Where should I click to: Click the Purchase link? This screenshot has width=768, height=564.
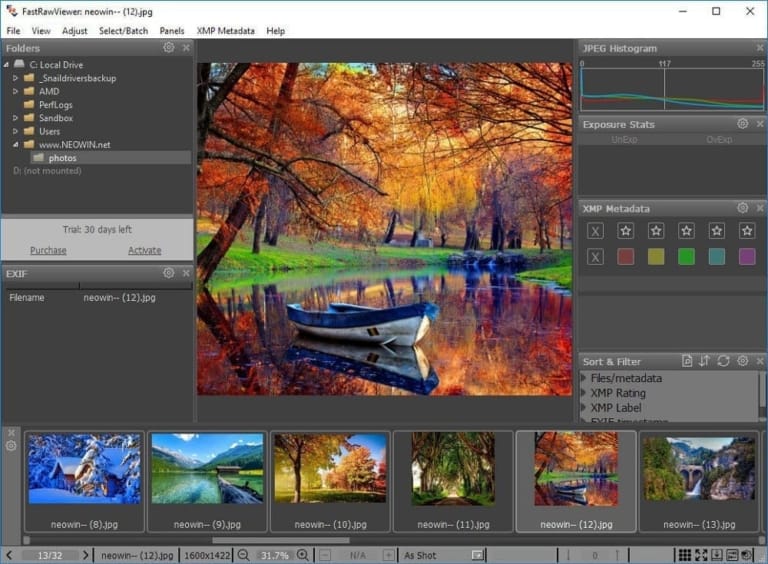pos(48,250)
